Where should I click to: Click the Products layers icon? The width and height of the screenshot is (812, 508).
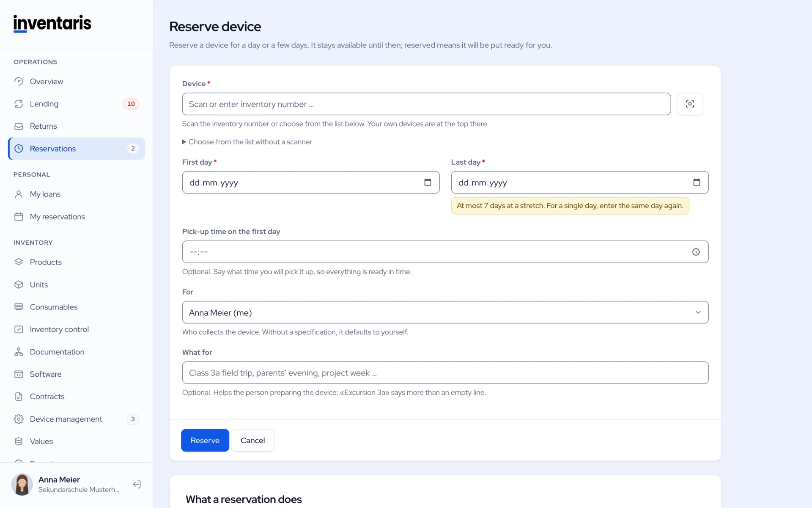[x=19, y=262]
